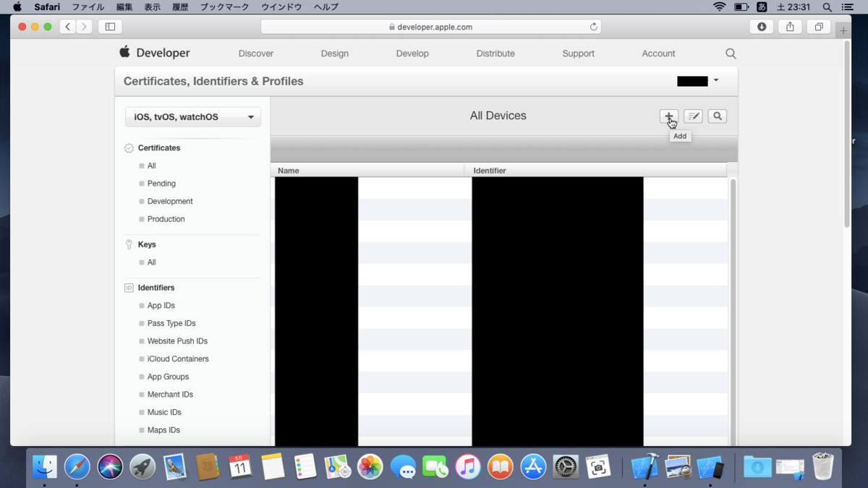The height and width of the screenshot is (488, 868).
Task: Go back with Safari back arrow
Action: tap(67, 27)
